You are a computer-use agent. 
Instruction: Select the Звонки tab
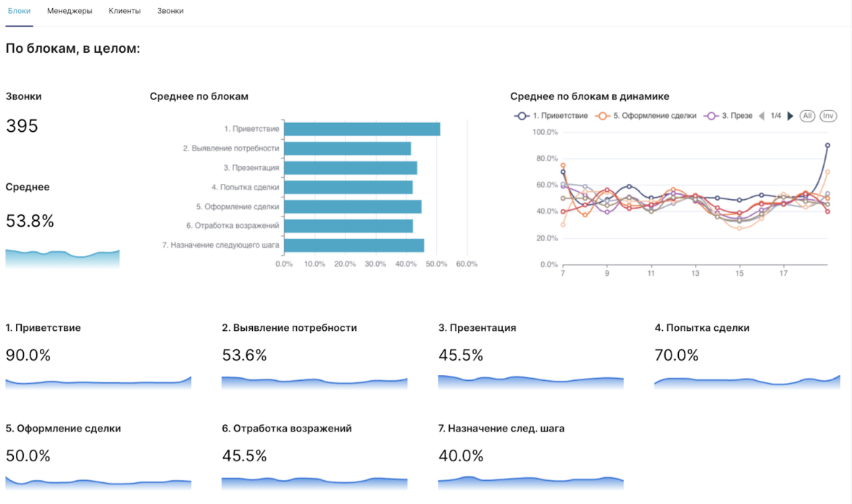pyautogui.click(x=170, y=11)
